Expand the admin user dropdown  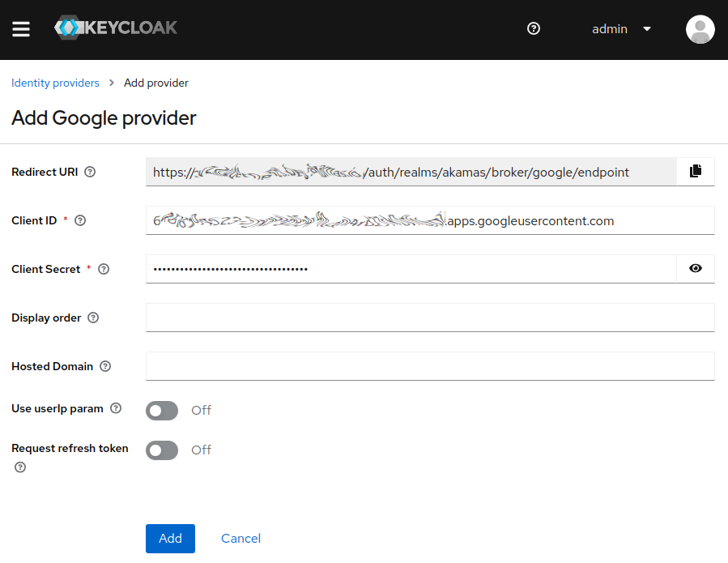[622, 29]
